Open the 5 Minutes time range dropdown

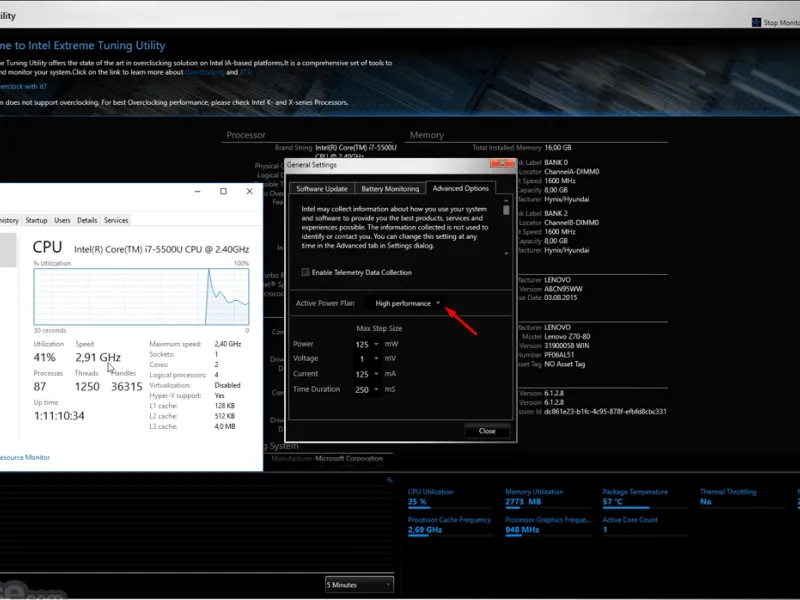pyautogui.click(x=359, y=585)
